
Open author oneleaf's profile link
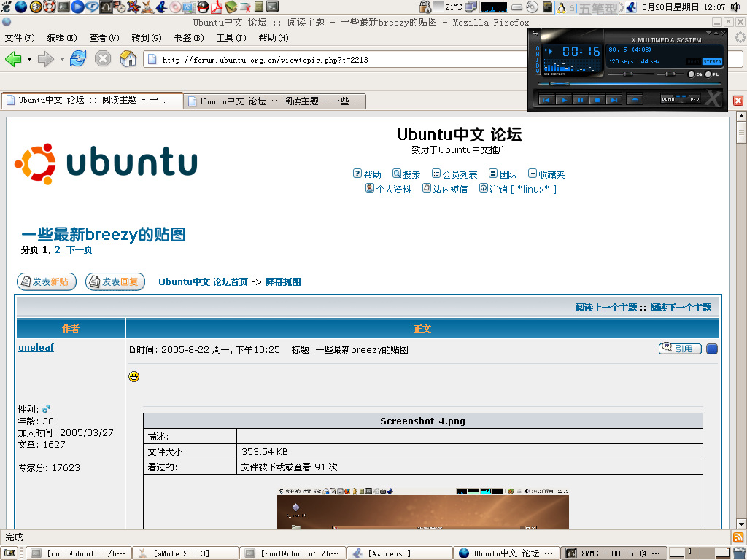coord(36,348)
